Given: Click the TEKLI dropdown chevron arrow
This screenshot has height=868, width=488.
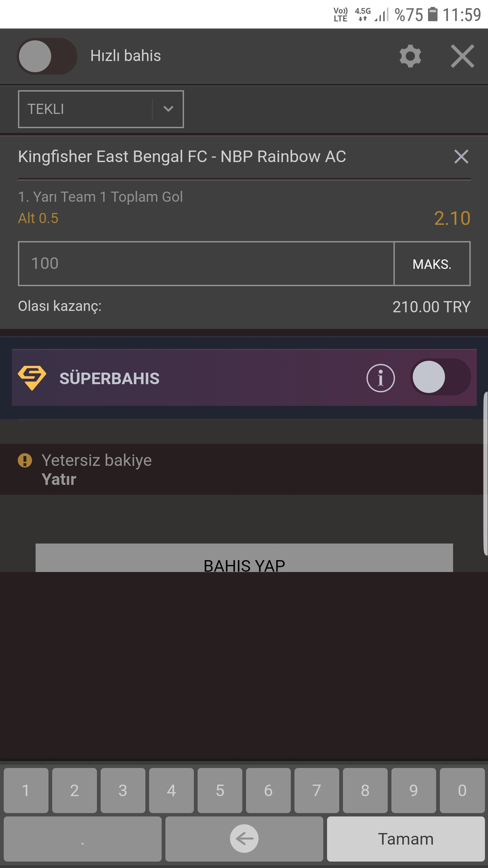Looking at the screenshot, I should 168,109.
